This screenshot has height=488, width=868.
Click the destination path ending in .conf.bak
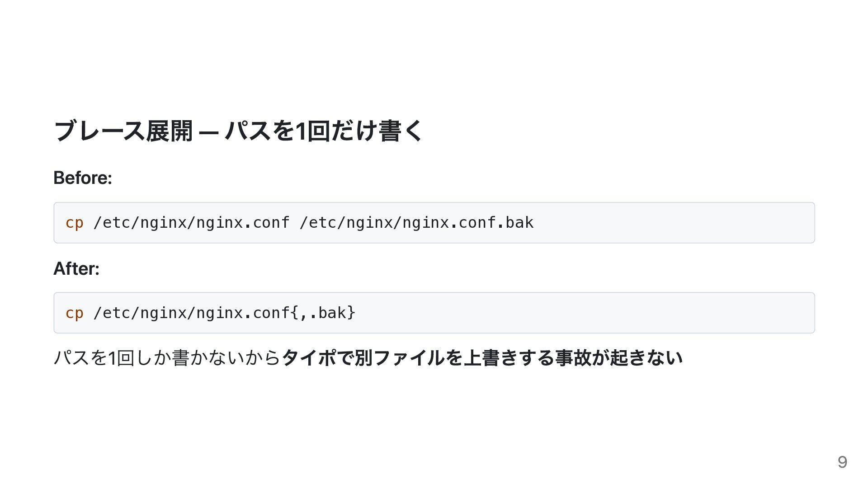416,223
